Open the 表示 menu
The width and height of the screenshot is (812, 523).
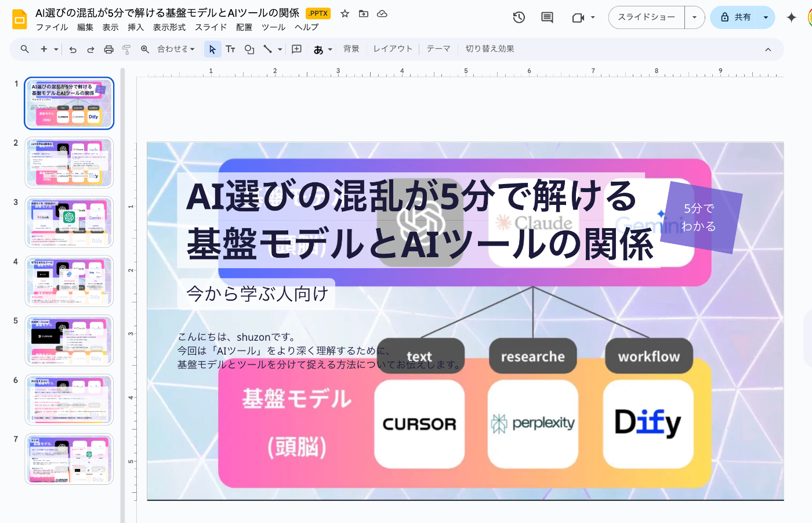click(x=110, y=27)
